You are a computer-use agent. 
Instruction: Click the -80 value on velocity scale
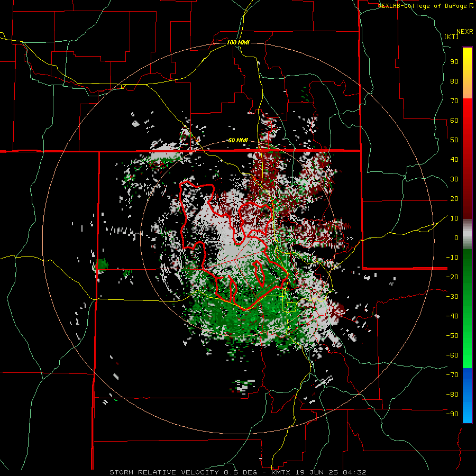(x=452, y=395)
